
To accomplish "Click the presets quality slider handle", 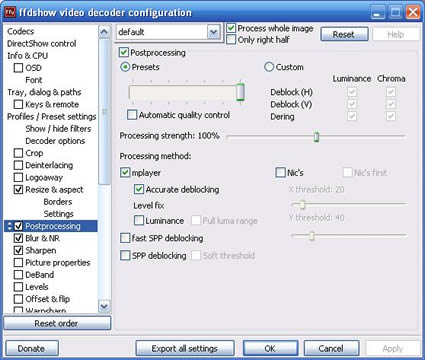I will tap(240, 92).
